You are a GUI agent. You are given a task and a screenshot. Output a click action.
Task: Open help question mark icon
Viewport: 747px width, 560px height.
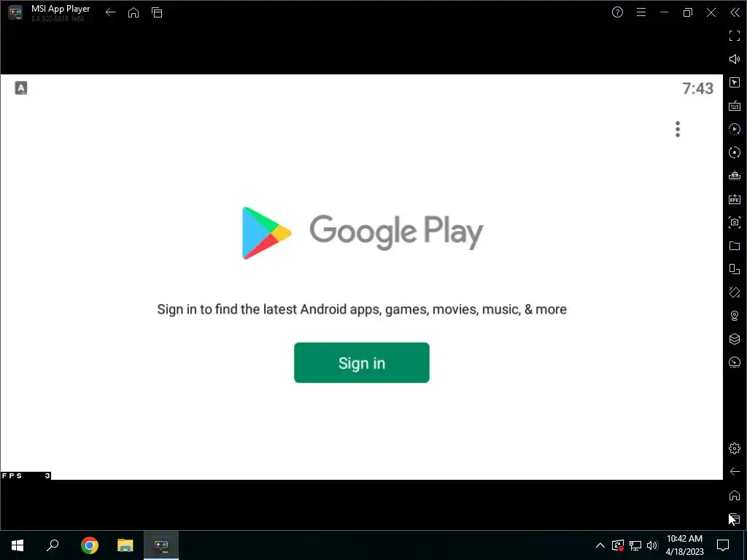click(617, 12)
